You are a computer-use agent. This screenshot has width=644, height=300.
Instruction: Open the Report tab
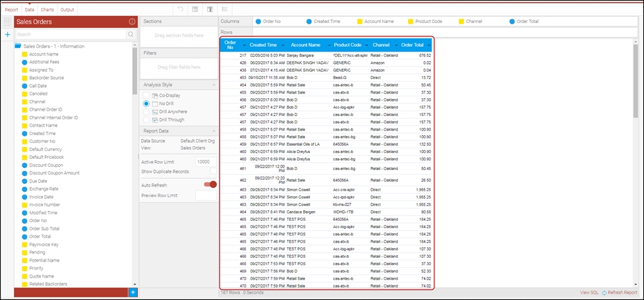(11, 9)
